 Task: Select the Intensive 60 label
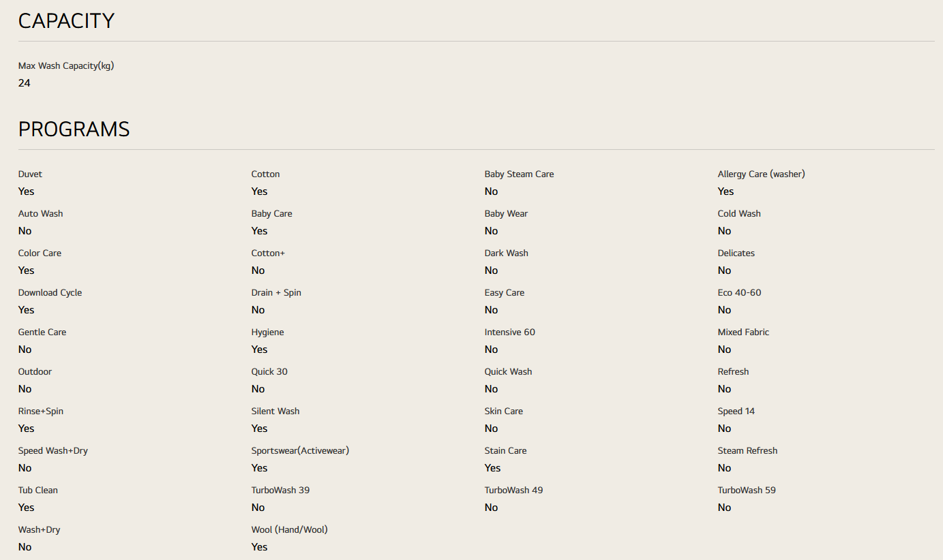pos(509,332)
